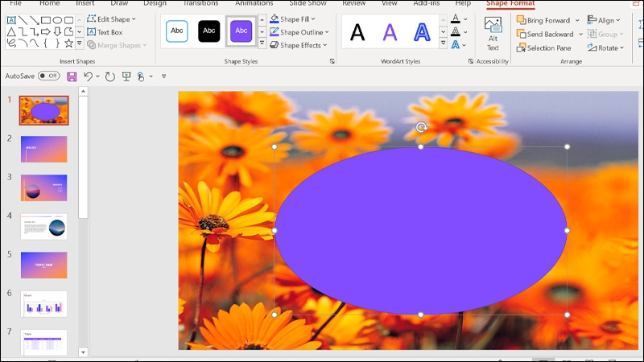644x362 pixels.
Task: Toggle AutoSave switch
Action: tap(49, 76)
